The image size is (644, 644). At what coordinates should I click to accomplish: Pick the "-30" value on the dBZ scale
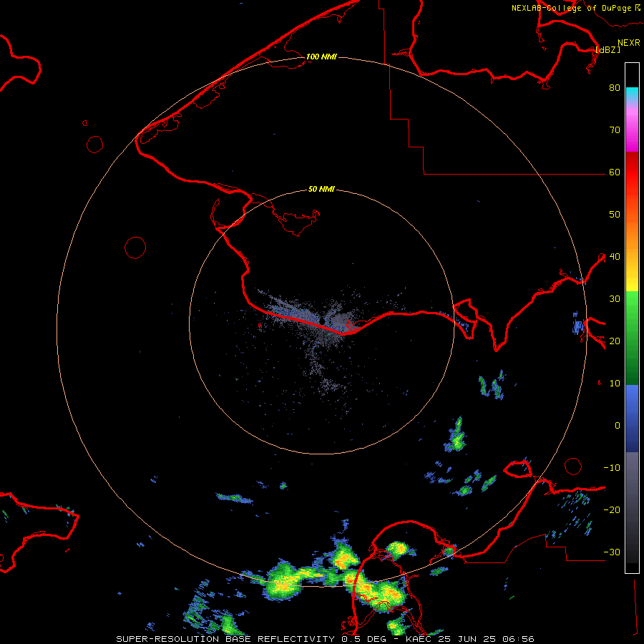point(612,552)
